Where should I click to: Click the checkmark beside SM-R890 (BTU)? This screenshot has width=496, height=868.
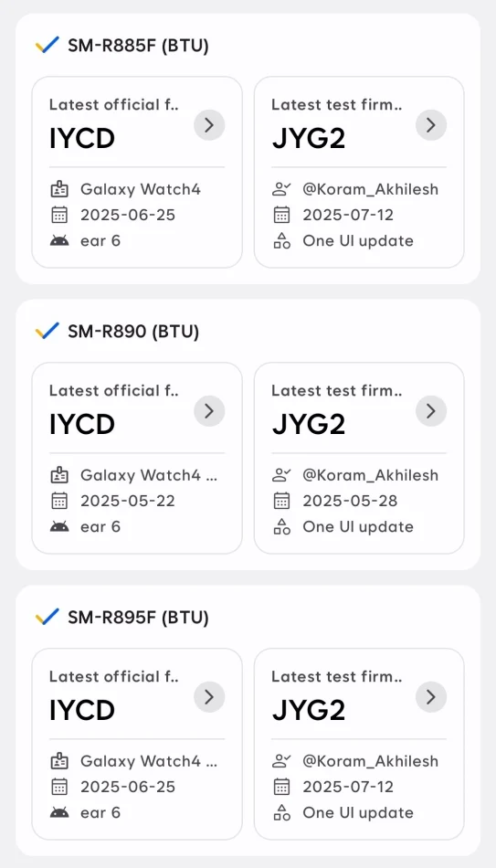[47, 331]
